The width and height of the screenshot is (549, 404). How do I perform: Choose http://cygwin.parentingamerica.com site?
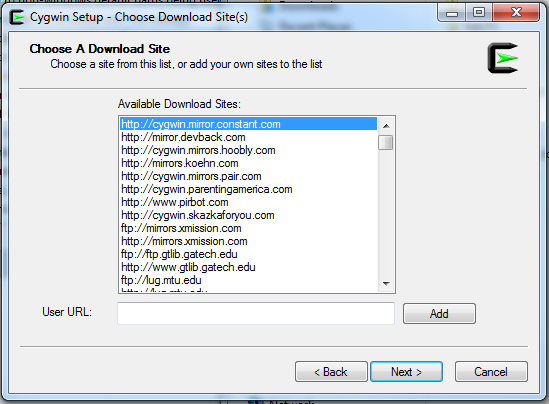tap(249, 189)
